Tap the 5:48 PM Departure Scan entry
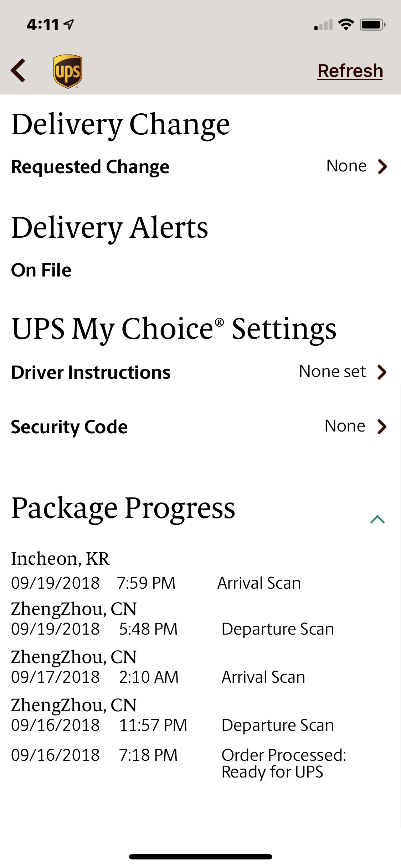Viewport: 401px width, 868px height. (173, 619)
